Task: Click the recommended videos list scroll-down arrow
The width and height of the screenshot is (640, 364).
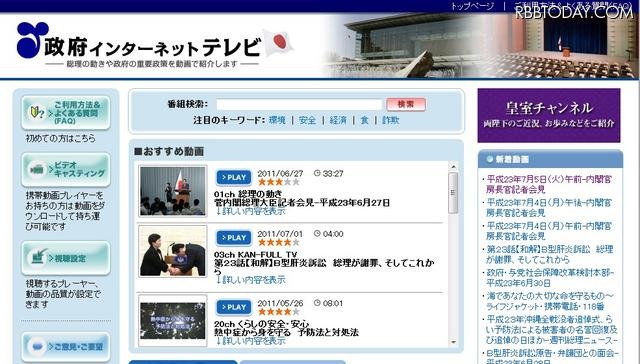Action: pyautogui.click(x=453, y=342)
